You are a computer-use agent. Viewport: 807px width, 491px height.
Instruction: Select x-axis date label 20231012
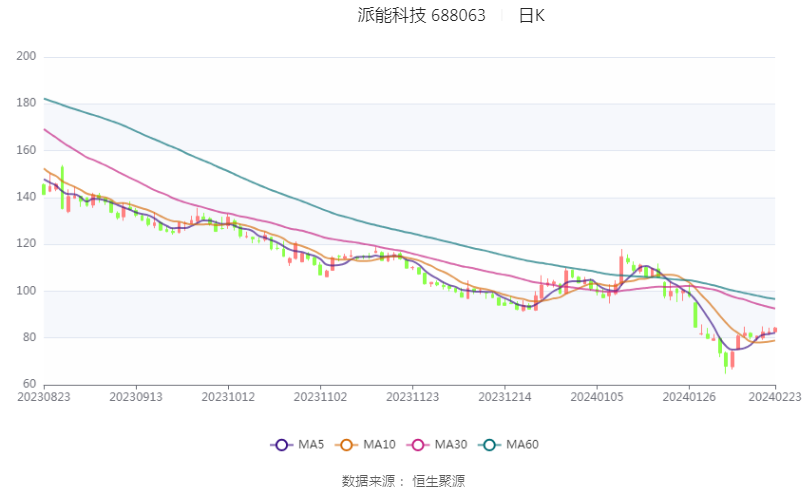(228, 397)
